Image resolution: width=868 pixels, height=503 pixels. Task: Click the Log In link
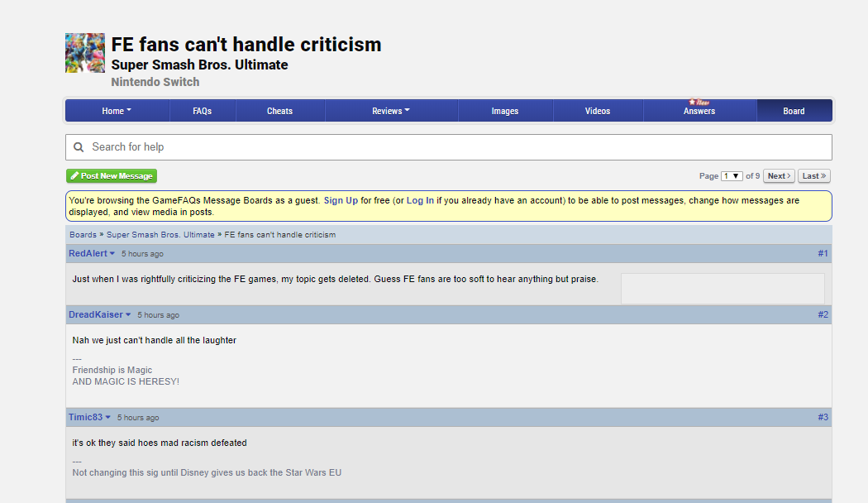420,200
